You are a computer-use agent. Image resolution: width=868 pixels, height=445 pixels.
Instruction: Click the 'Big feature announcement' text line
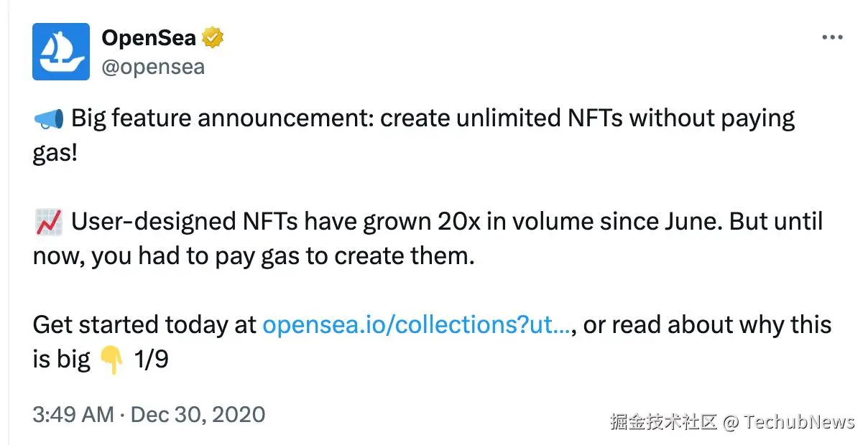(x=433, y=119)
